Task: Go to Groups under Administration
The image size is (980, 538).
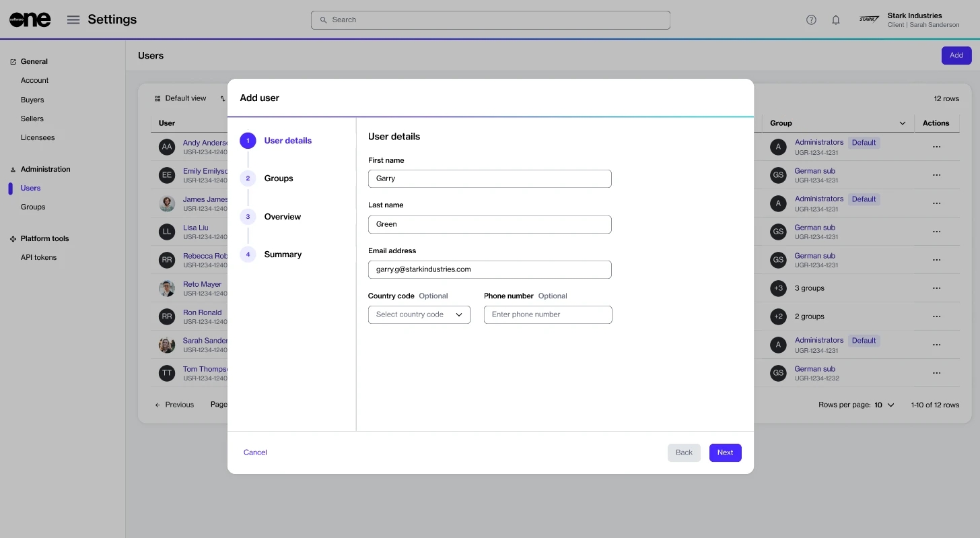Action: (33, 207)
